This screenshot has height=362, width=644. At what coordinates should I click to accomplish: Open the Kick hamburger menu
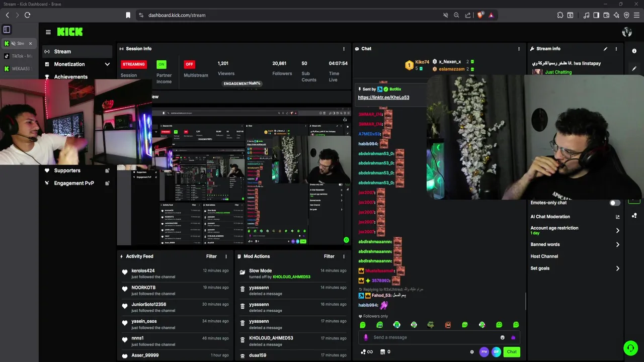(48, 32)
